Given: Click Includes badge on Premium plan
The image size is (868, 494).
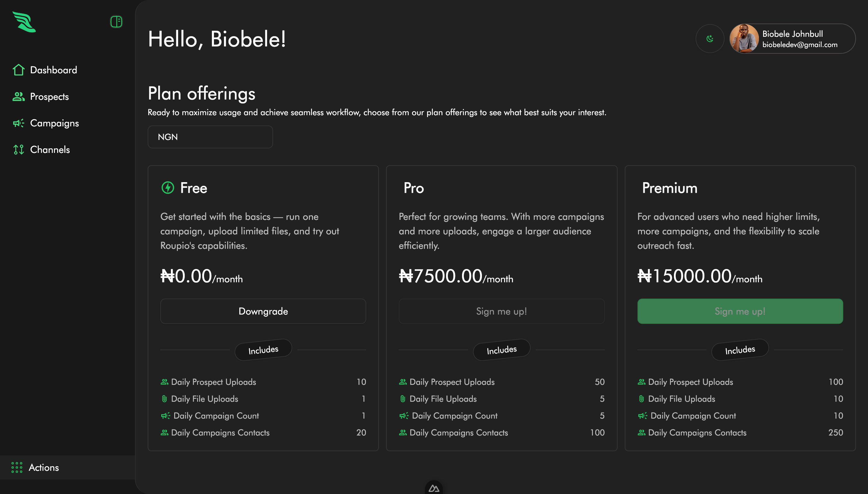Looking at the screenshot, I should pyautogui.click(x=740, y=350).
